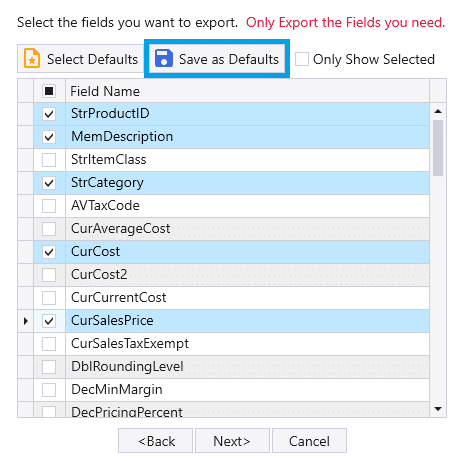Viewport: 458px width, 461px height.
Task: Uncheck the StrProductID field checkbox
Action: click(x=49, y=114)
